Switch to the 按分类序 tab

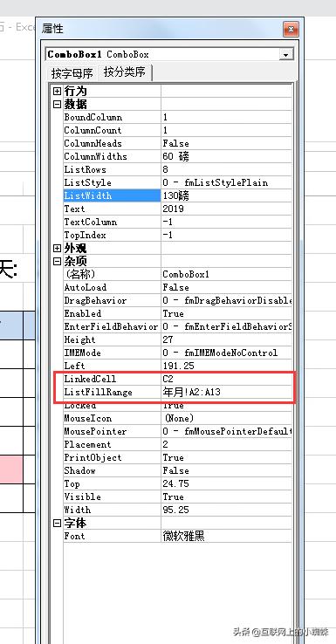(x=125, y=72)
